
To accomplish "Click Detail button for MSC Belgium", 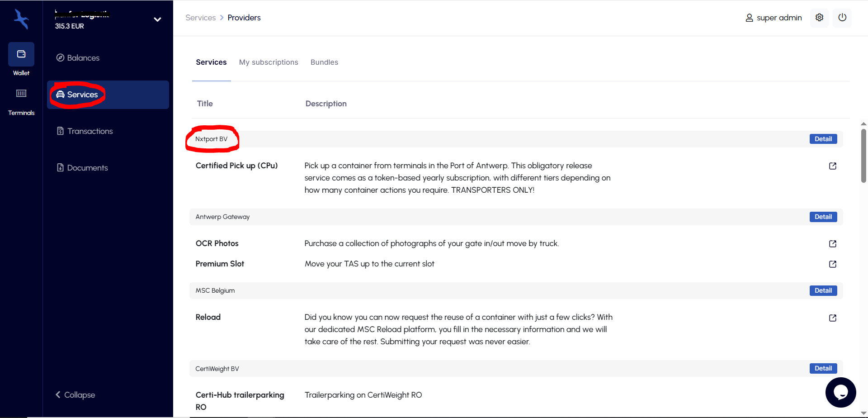I will (823, 290).
